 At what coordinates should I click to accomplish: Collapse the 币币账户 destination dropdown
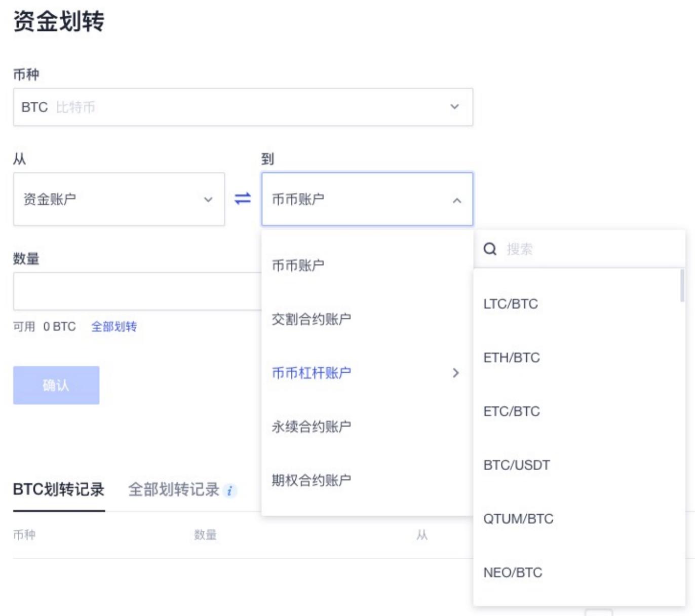[456, 200]
